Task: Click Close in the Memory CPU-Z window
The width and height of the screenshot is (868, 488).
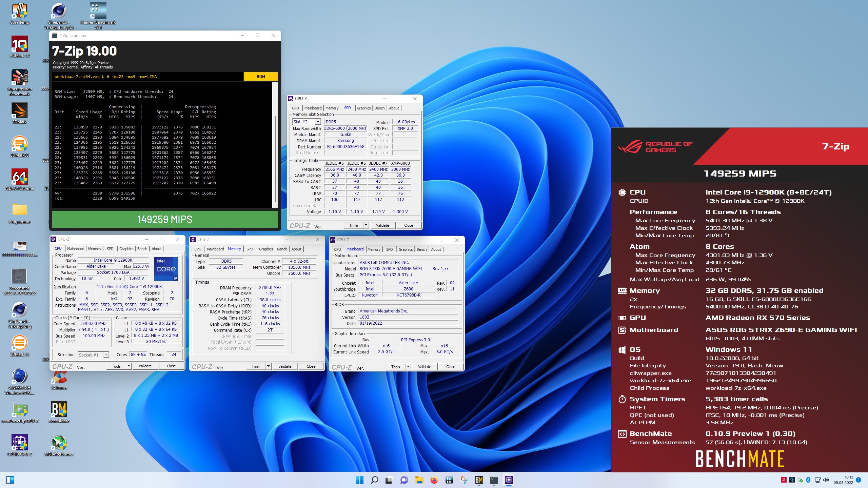Action: 311,366
